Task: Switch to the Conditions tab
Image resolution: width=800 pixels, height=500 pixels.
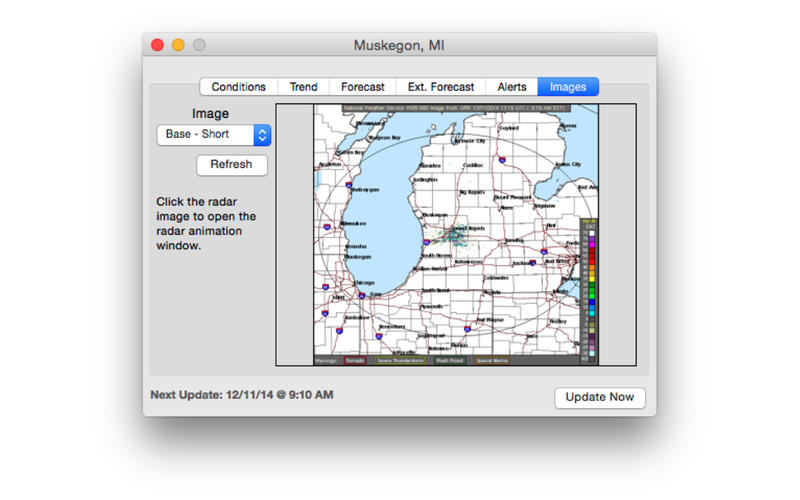Action: (238, 87)
